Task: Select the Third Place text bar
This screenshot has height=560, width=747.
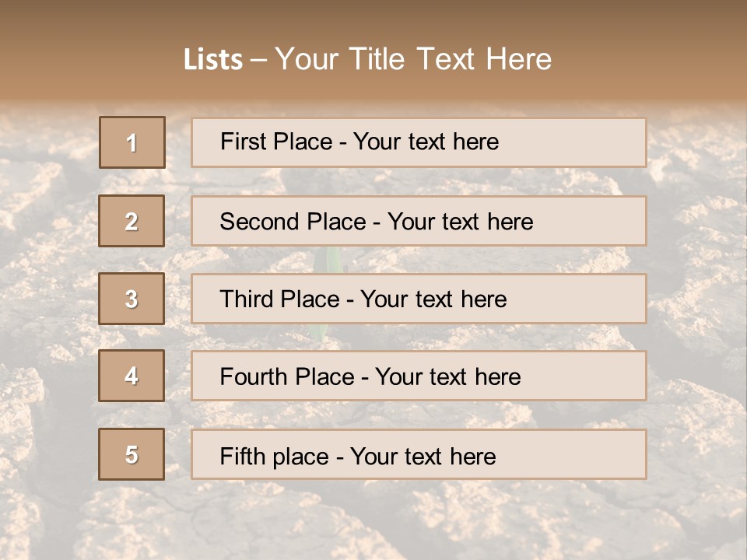Action: (419, 299)
